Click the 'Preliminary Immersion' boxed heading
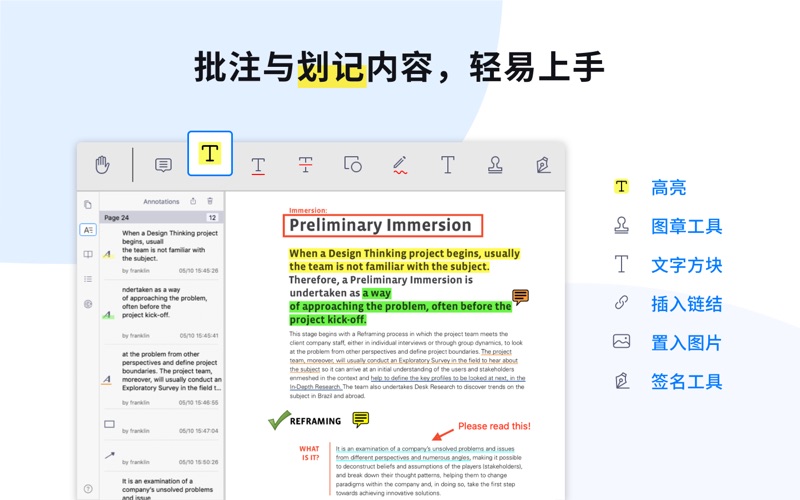 click(383, 225)
